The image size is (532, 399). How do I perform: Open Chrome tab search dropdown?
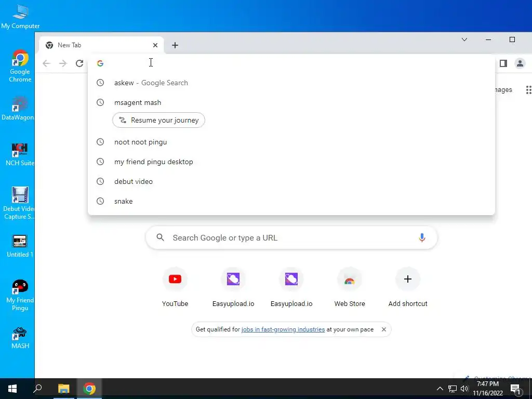click(x=464, y=39)
